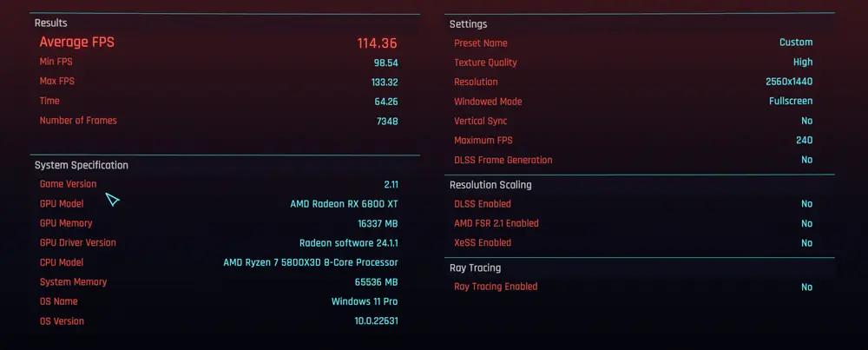Click the Texture Quality High value
868x350 pixels.
(803, 62)
